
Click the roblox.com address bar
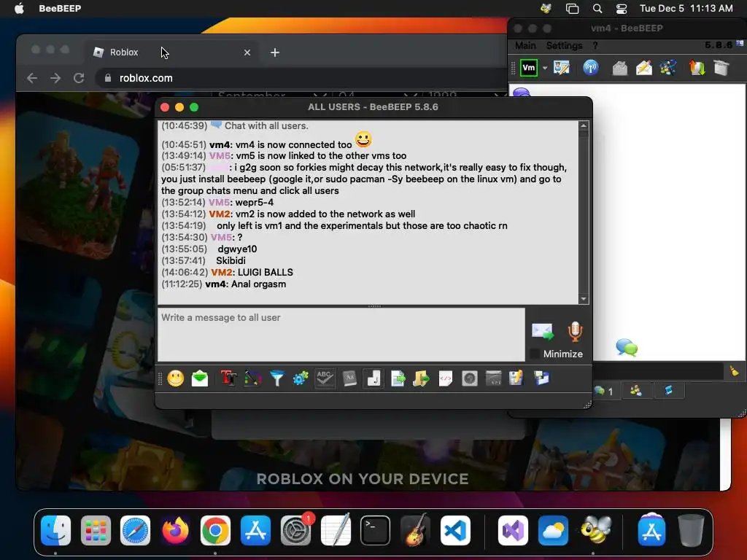tap(301, 78)
